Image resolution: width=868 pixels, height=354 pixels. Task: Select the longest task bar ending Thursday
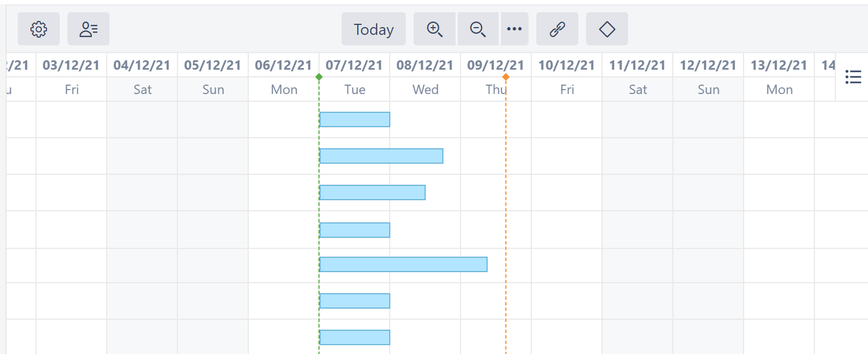click(x=404, y=265)
